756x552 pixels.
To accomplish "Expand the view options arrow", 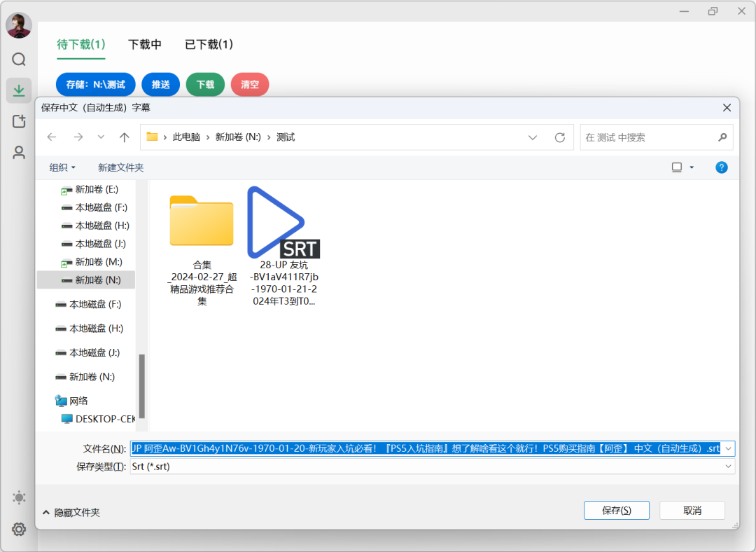I will coord(692,167).
